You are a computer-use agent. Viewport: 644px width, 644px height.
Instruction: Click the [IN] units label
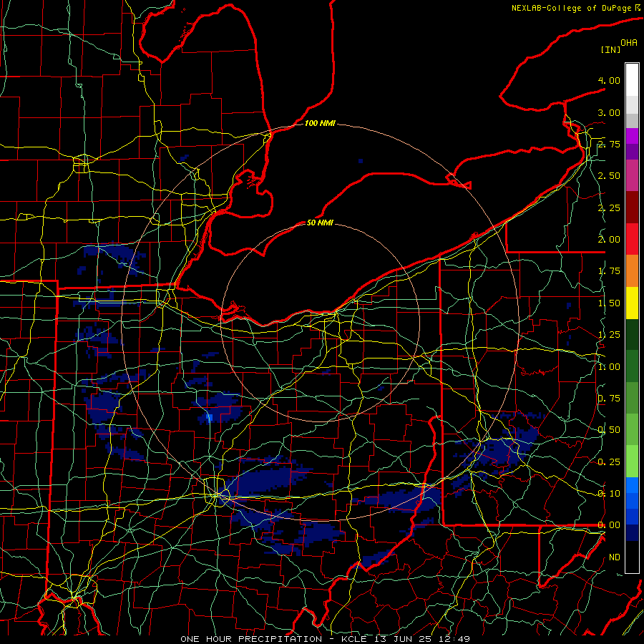[x=610, y=49]
